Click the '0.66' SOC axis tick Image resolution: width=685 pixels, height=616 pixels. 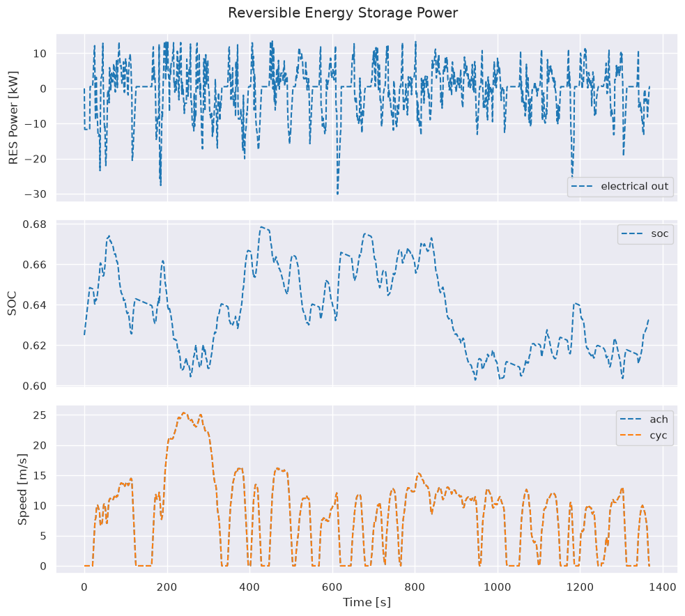(x=35, y=265)
